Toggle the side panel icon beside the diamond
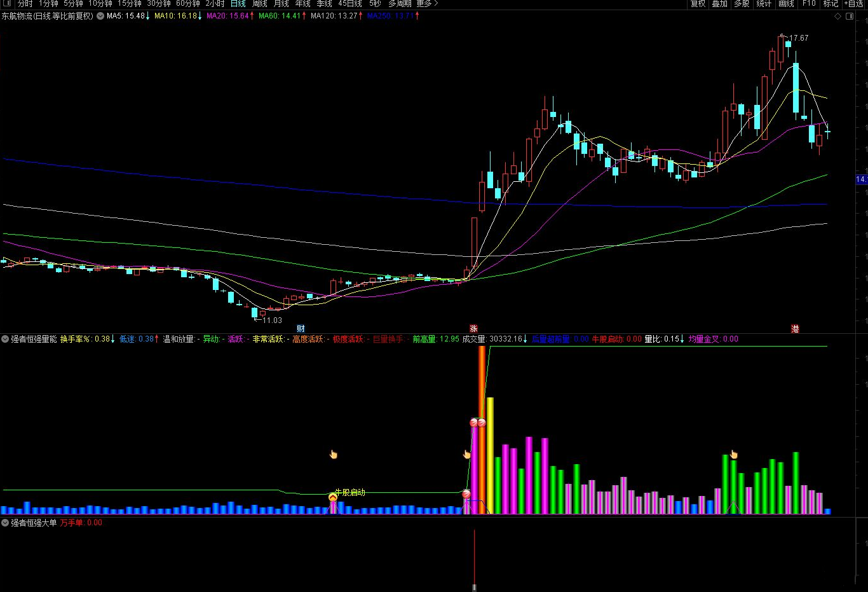 click(x=850, y=16)
